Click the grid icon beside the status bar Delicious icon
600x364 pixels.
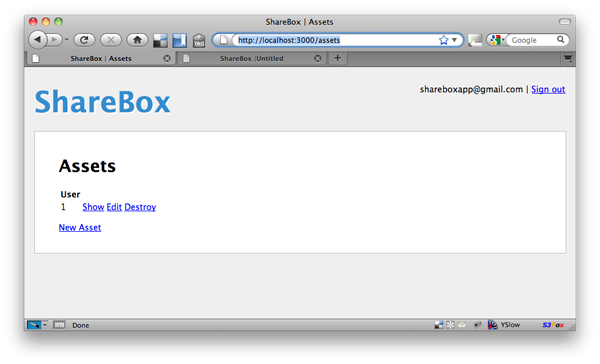pyautogui.click(x=450, y=325)
